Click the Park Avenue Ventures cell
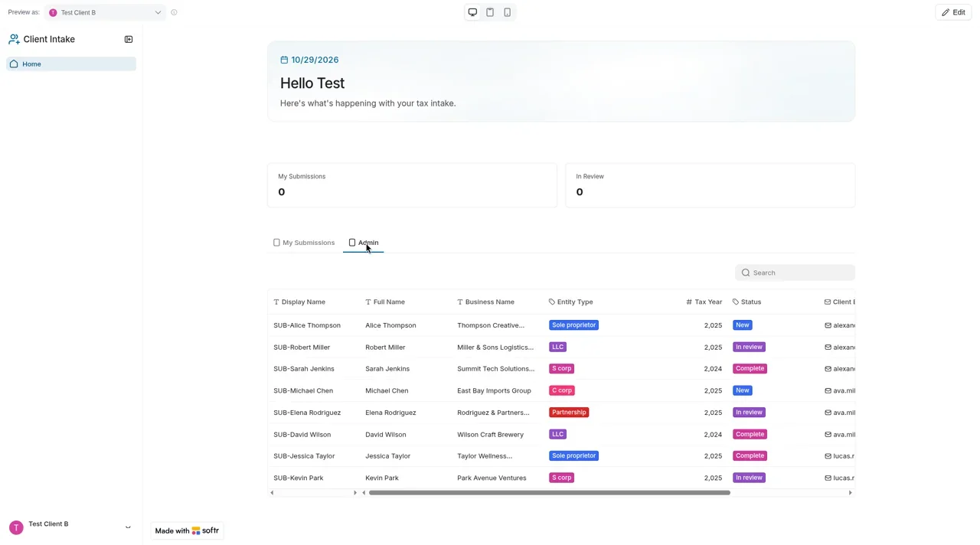The width and height of the screenshot is (980, 545). [492, 478]
